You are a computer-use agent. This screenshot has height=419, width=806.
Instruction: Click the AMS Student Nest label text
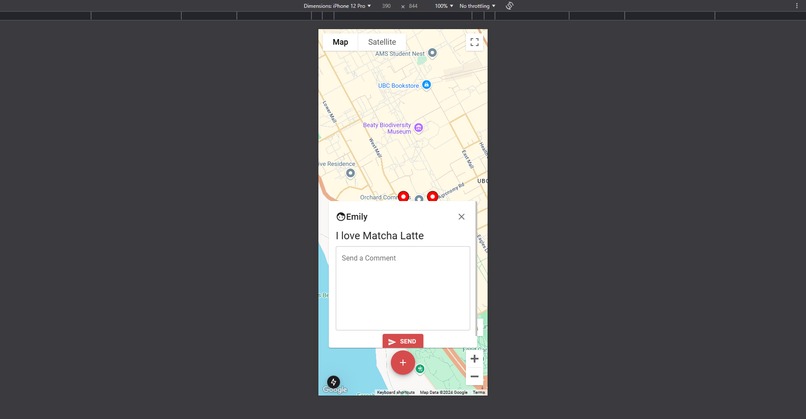point(400,53)
